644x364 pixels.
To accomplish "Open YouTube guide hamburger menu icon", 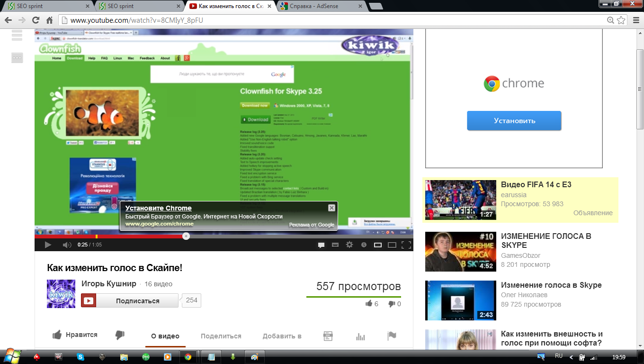I will [x=17, y=35].
